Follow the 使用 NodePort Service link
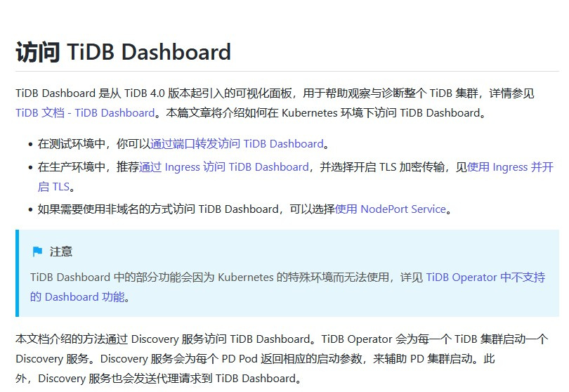 click(x=390, y=209)
